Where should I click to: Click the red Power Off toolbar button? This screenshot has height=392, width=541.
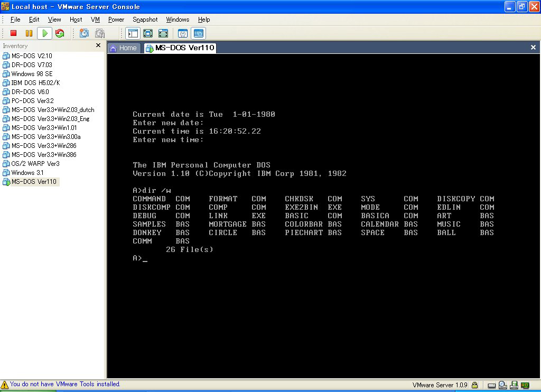point(13,33)
